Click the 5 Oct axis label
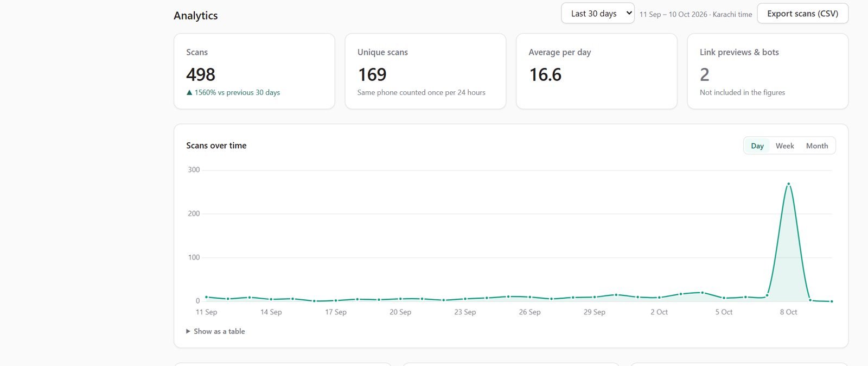Screen dimensions: 868x366 tap(724, 312)
